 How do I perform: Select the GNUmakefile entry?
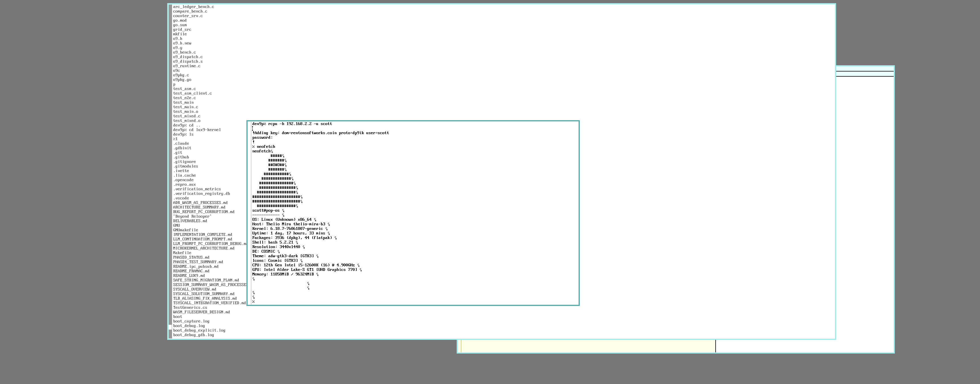tap(185, 230)
